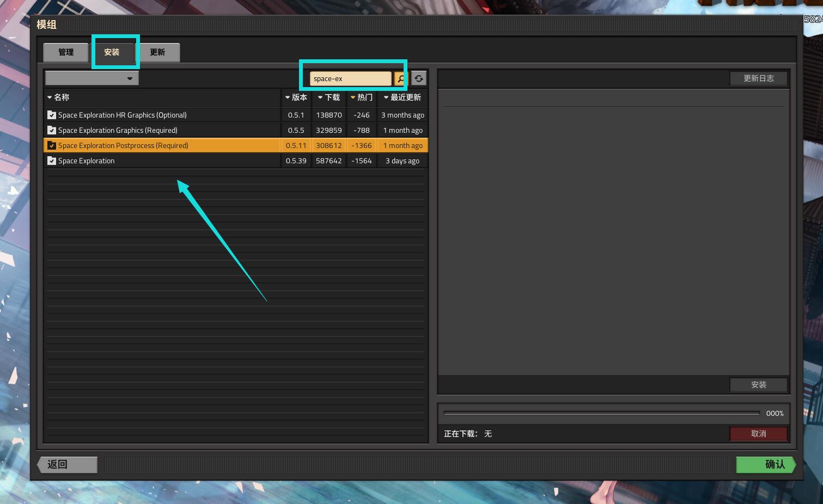Click the refresh mod list icon
This screenshot has width=823, height=504.
419,78
